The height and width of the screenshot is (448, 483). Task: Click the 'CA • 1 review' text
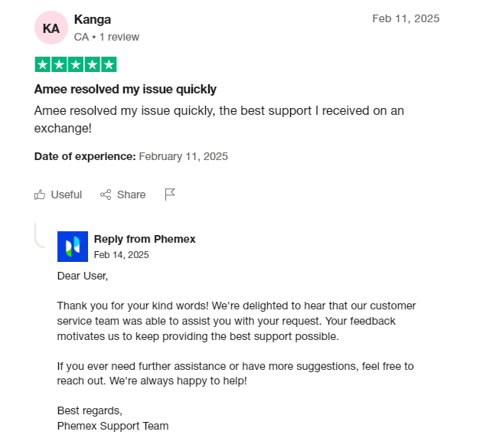106,37
